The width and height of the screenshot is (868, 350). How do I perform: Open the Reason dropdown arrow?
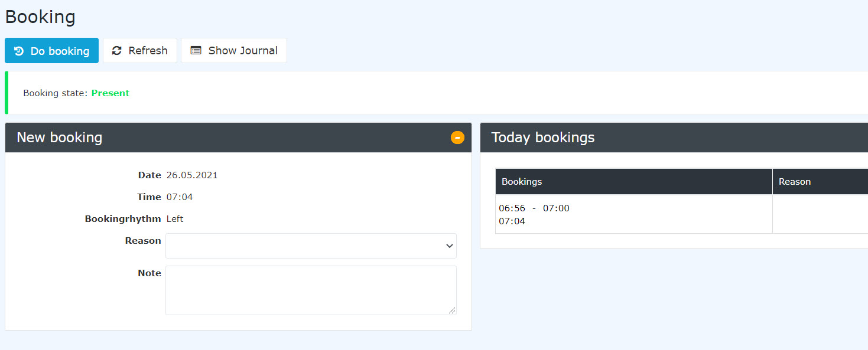tap(450, 246)
